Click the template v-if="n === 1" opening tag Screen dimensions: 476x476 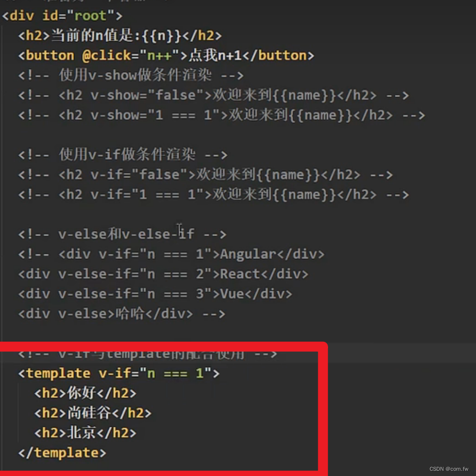pyautogui.click(x=119, y=373)
